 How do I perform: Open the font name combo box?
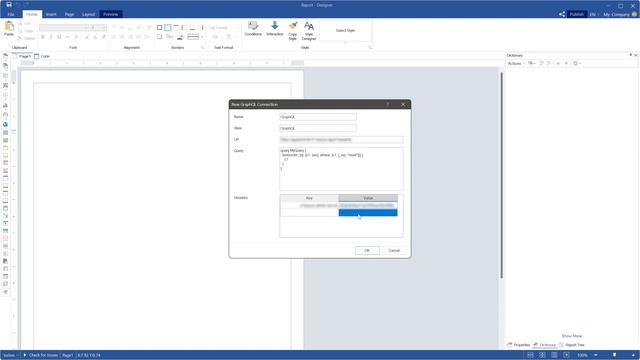(x=64, y=28)
